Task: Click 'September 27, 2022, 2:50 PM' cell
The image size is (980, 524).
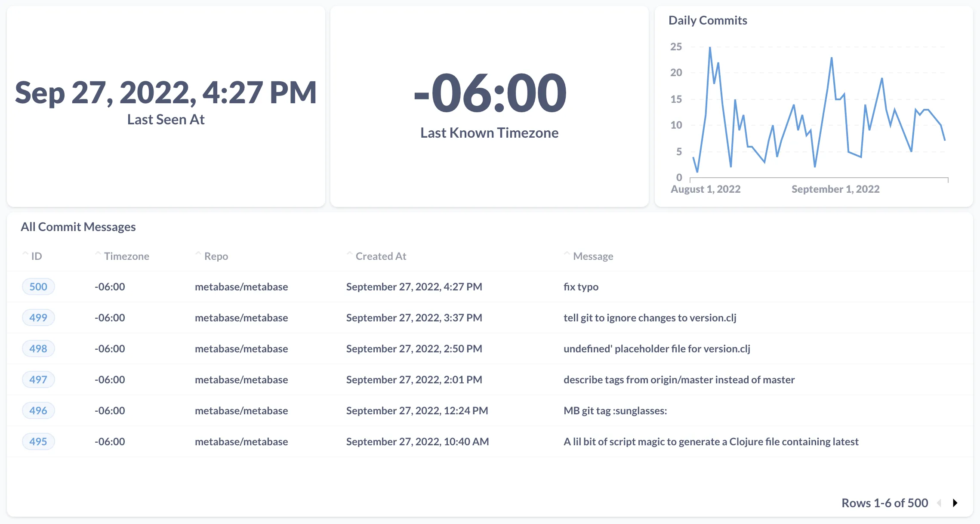Action: point(414,348)
